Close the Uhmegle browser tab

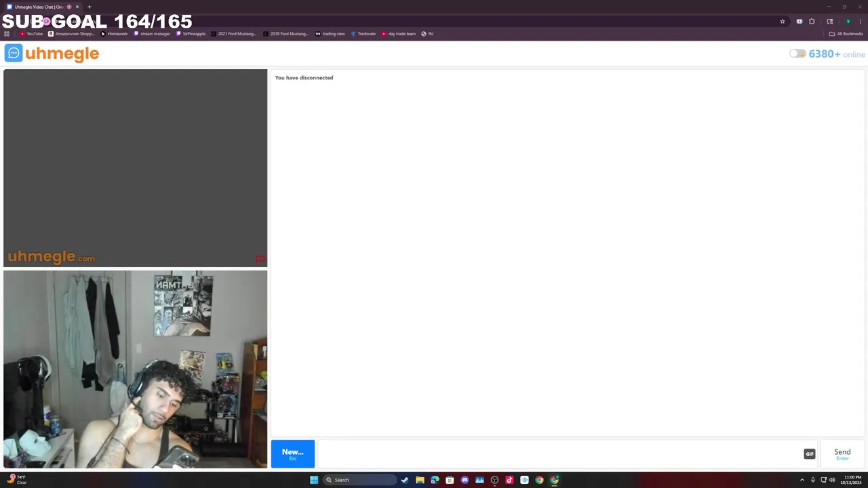coord(77,7)
